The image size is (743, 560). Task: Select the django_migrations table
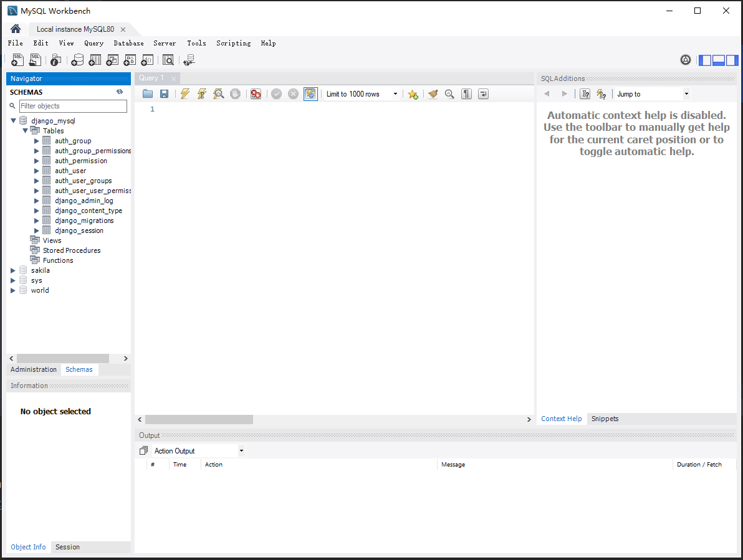point(84,221)
